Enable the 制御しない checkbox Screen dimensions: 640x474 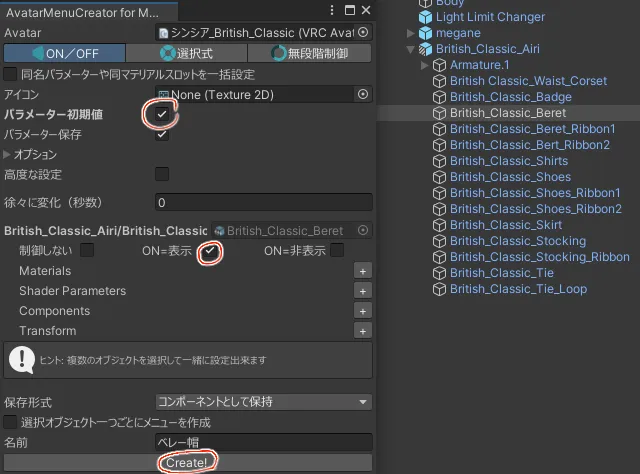(87, 250)
